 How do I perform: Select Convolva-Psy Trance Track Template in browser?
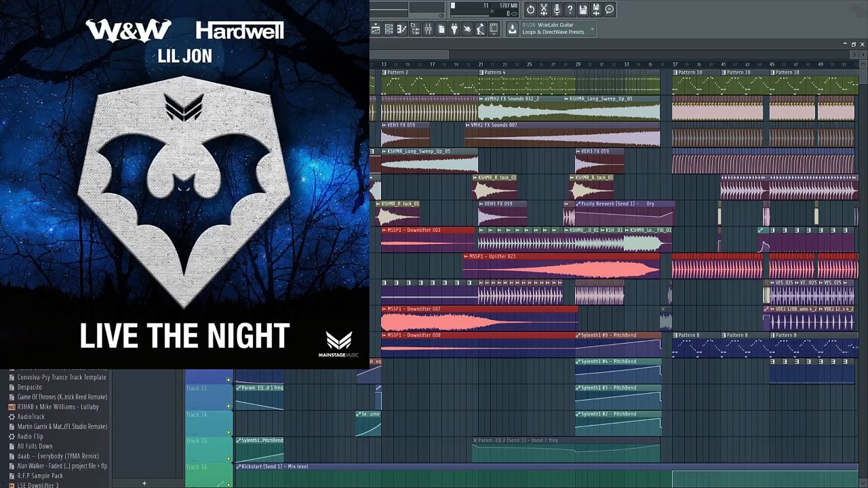pyautogui.click(x=62, y=377)
